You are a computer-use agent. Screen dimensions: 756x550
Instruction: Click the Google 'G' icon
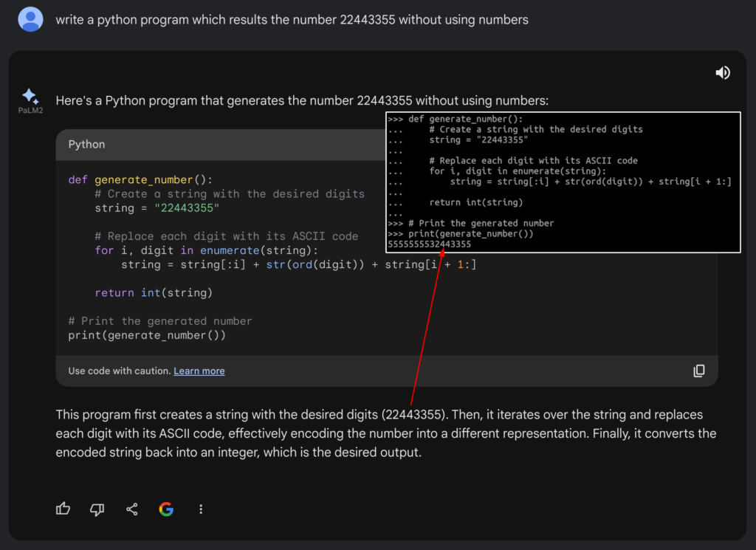166,509
